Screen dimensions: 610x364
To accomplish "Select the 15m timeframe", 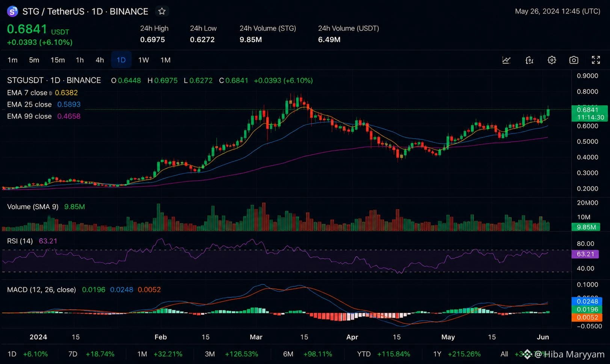I will pyautogui.click(x=57, y=60).
